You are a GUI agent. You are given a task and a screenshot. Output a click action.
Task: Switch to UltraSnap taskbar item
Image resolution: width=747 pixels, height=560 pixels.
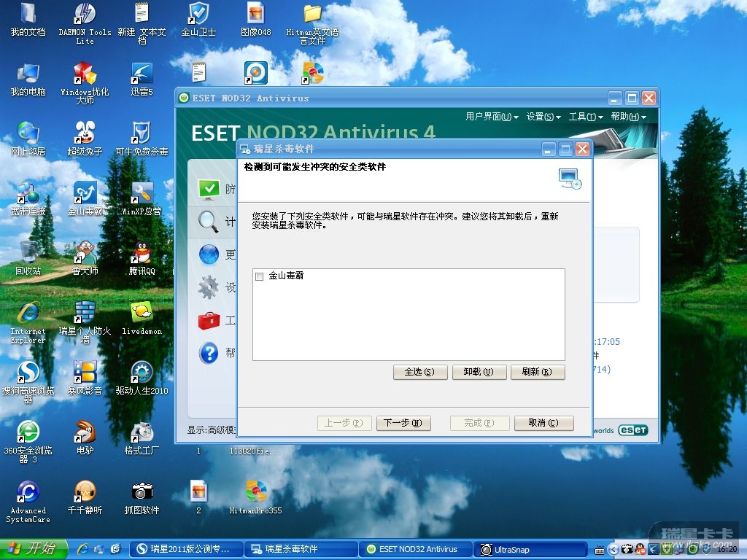pyautogui.click(x=530, y=549)
